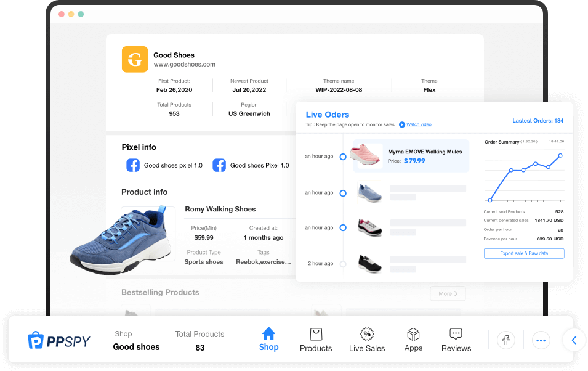Select the pink Myrna EMOVE shoe thumbnail
588x371 pixels.
point(366,156)
